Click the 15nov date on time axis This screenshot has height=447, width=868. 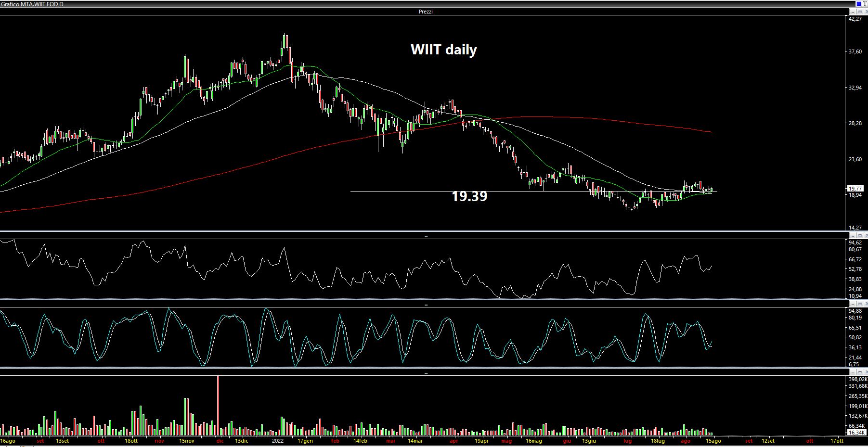(x=186, y=441)
